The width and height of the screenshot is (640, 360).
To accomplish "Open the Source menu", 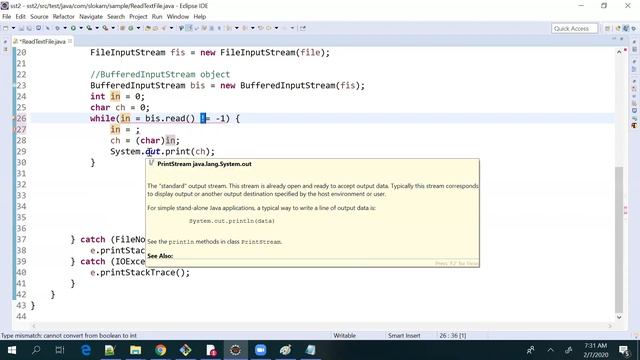I will pos(39,17).
